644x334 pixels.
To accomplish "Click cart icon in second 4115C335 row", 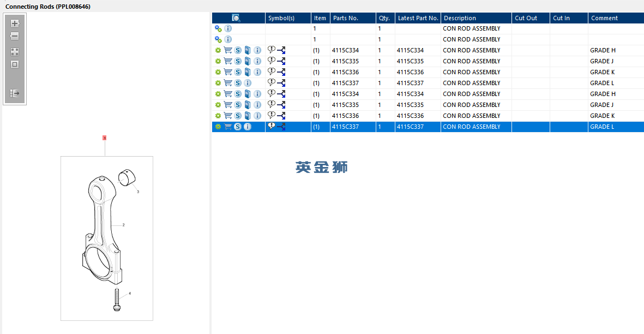I will [228, 105].
